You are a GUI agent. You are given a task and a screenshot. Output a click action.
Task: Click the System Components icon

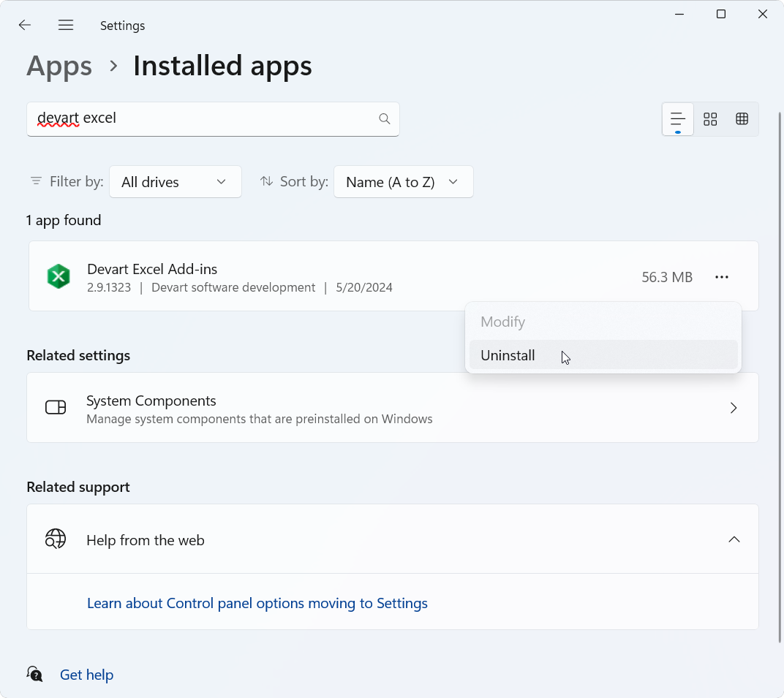click(56, 407)
